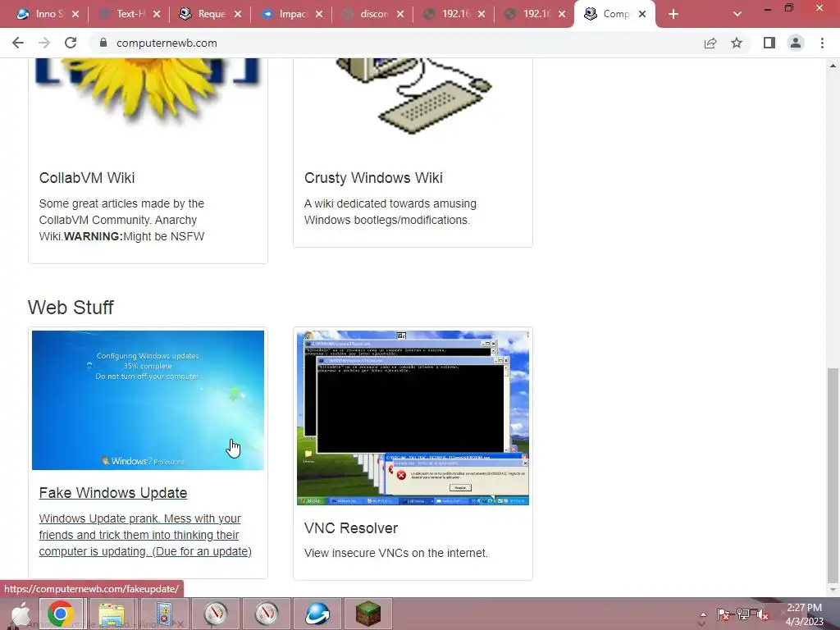Click the lock icon in address bar
Screen dimensions: 840x630
click(x=103, y=43)
